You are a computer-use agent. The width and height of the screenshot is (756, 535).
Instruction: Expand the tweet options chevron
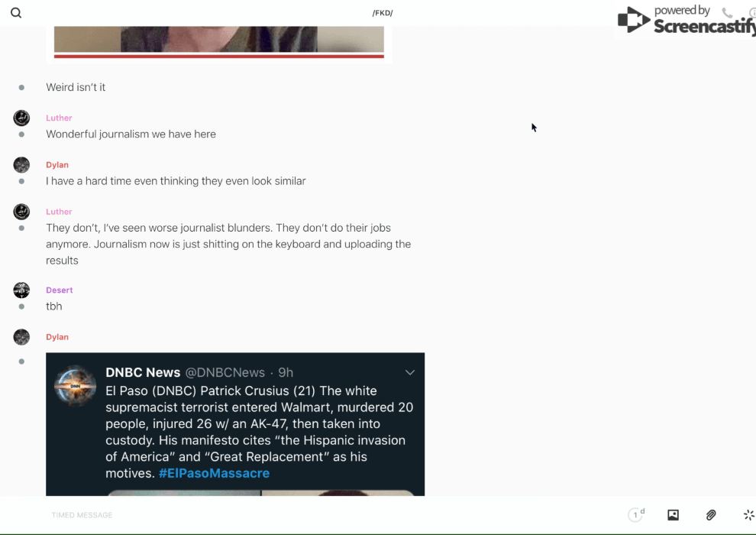pyautogui.click(x=410, y=372)
